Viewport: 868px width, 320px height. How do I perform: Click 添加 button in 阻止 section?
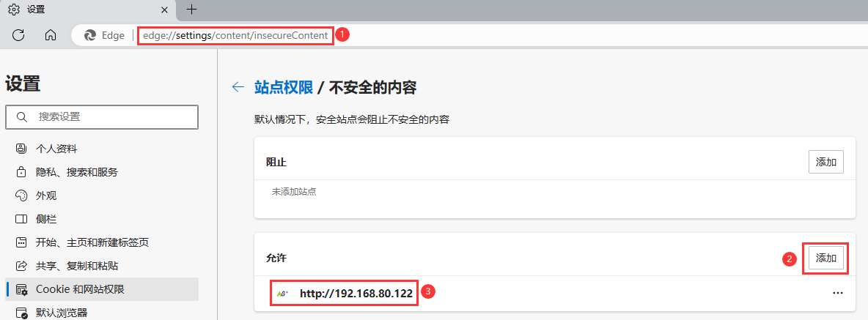[825, 162]
